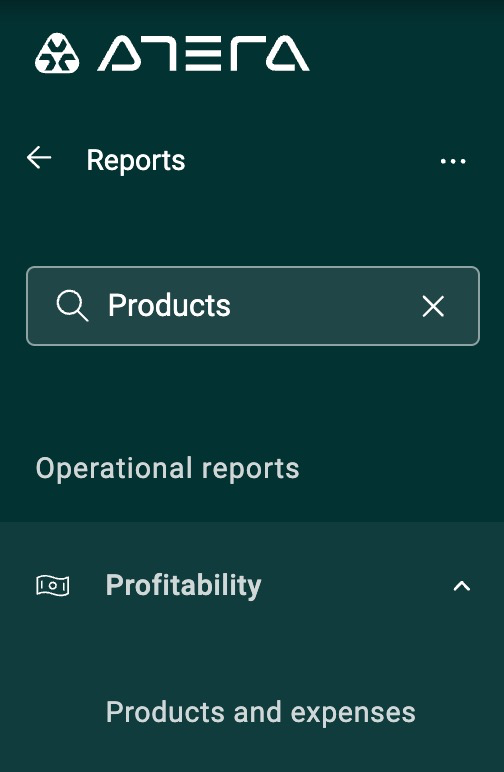The image size is (504, 772).
Task: Focus the search field containing Products
Action: click(252, 306)
